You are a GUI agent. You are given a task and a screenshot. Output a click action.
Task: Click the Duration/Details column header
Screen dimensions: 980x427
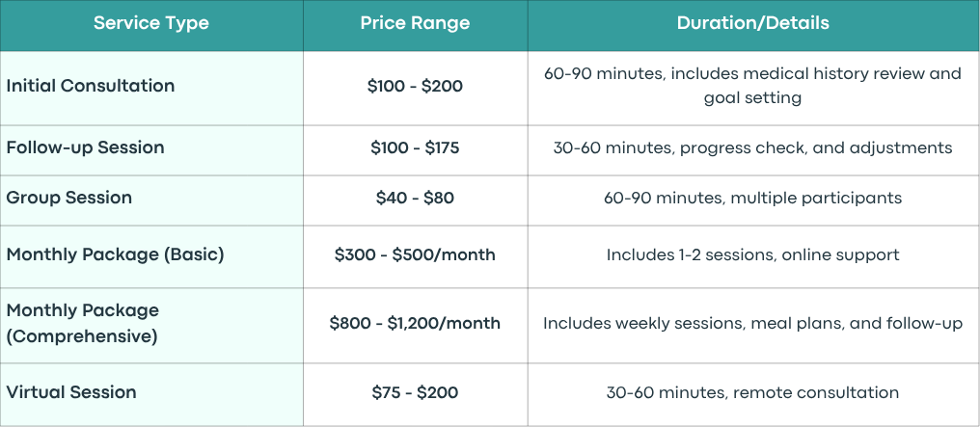753,26
